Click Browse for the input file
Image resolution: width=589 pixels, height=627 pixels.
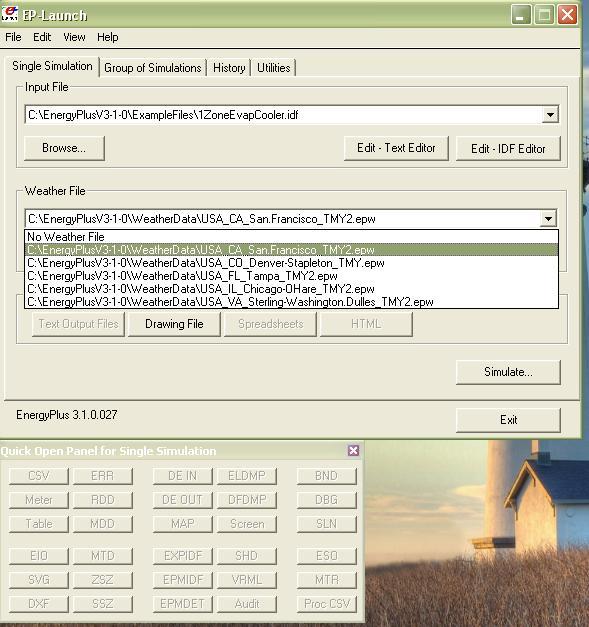(64, 148)
